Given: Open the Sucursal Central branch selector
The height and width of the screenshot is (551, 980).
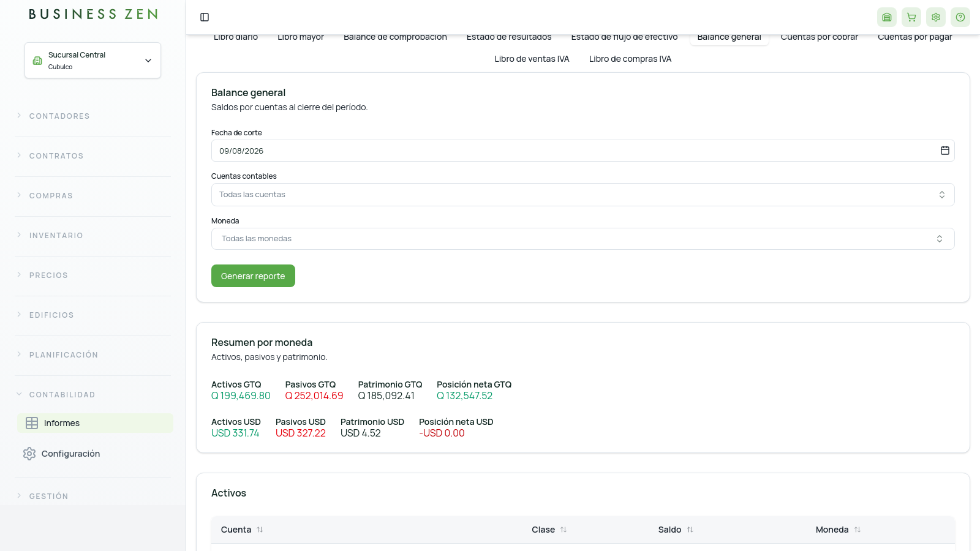Looking at the screenshot, I should click(93, 60).
